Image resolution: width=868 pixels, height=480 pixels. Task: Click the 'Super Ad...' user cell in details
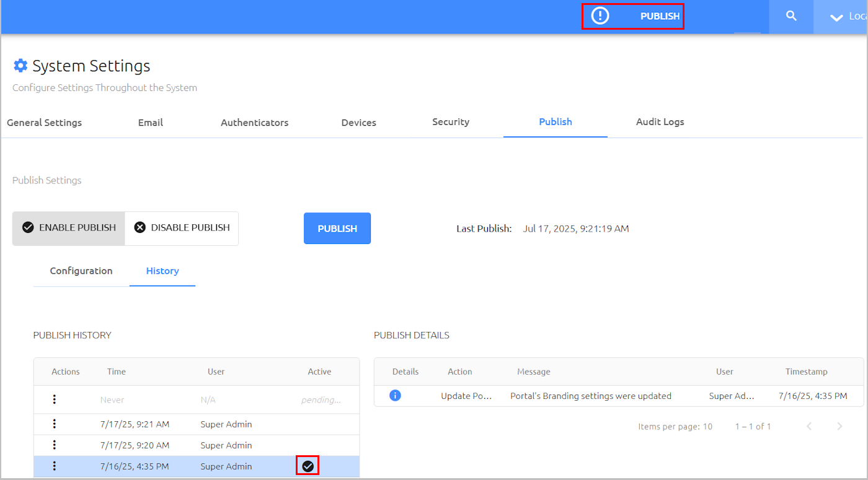tap(732, 396)
